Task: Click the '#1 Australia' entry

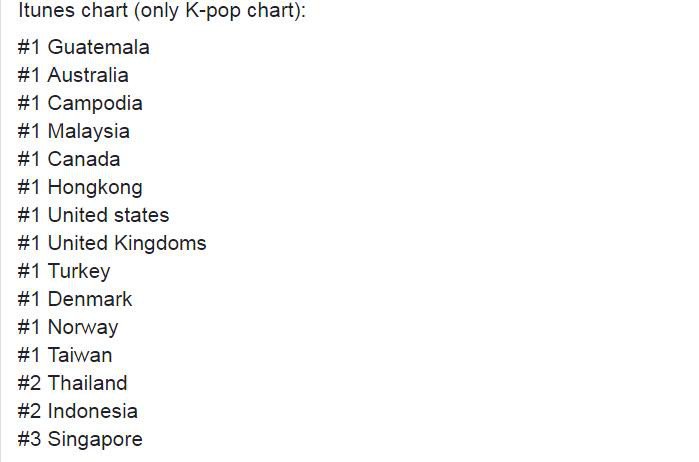Action: tap(73, 75)
